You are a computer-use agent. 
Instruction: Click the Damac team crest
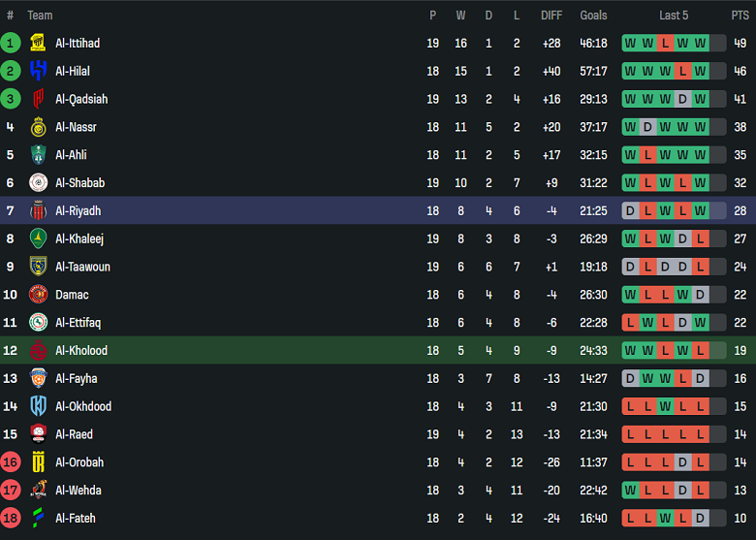tap(38, 295)
